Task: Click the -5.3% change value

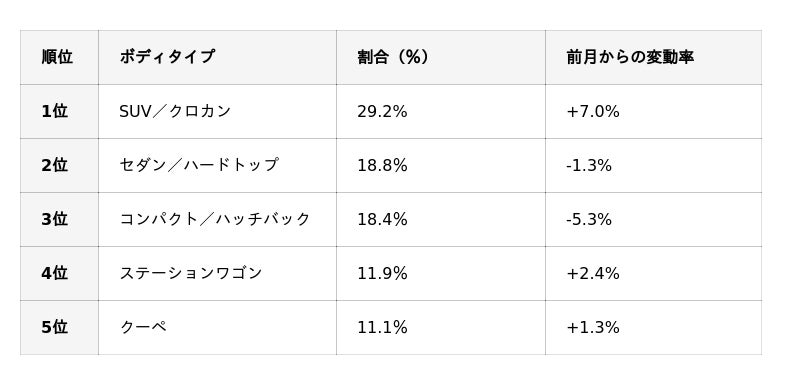Action: coord(589,219)
